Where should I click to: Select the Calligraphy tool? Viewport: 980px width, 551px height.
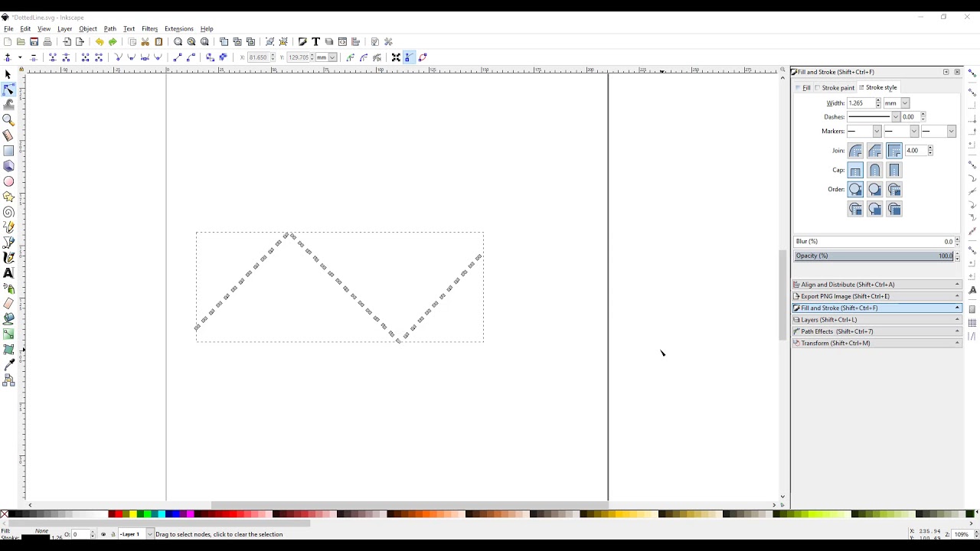pos(8,258)
